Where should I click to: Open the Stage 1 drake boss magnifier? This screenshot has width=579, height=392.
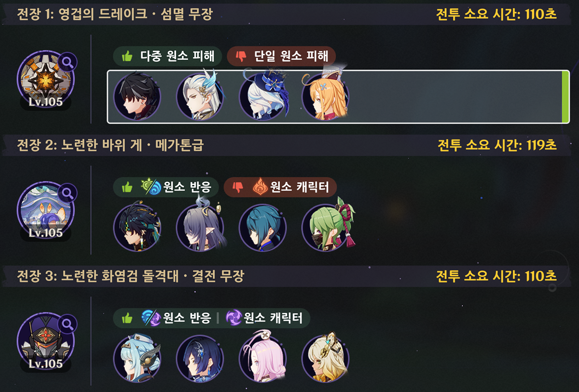click(x=68, y=62)
